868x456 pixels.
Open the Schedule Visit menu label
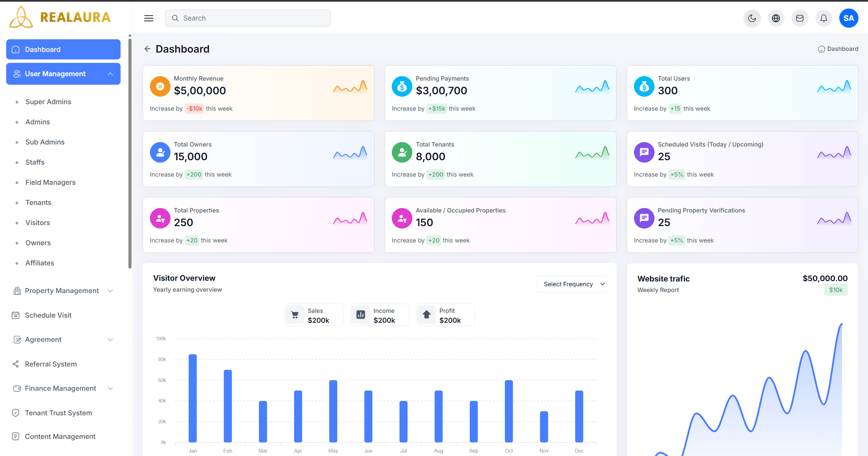tap(48, 315)
